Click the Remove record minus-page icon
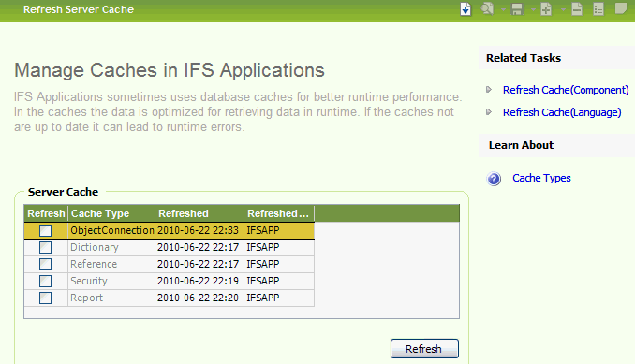Screen dimensions: 635x364 tap(577, 9)
